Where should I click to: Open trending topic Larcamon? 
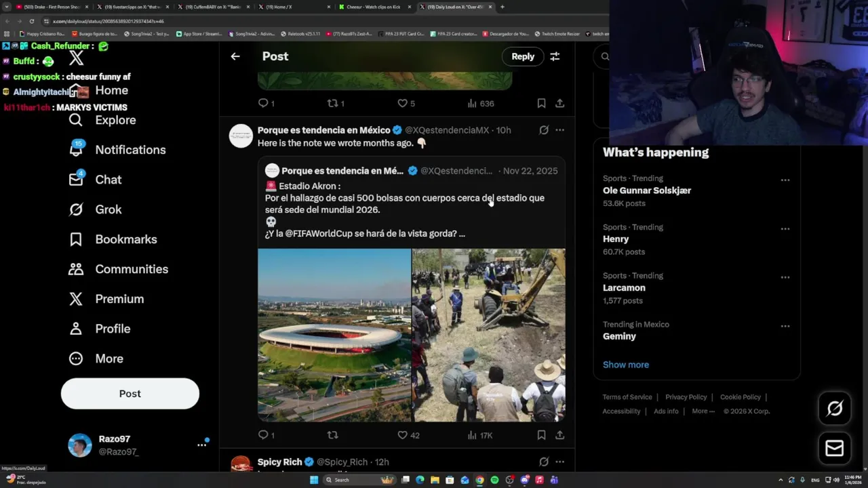pyautogui.click(x=624, y=288)
